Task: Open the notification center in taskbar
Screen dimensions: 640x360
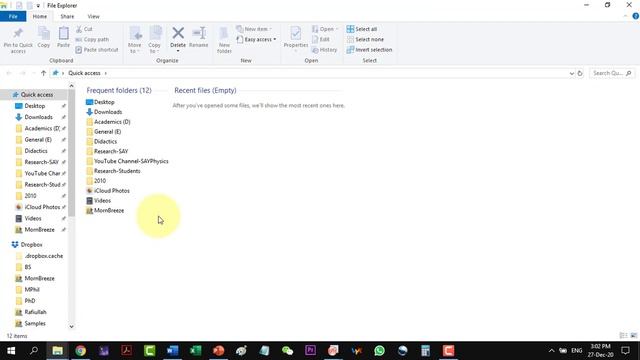Action: pos(625,351)
